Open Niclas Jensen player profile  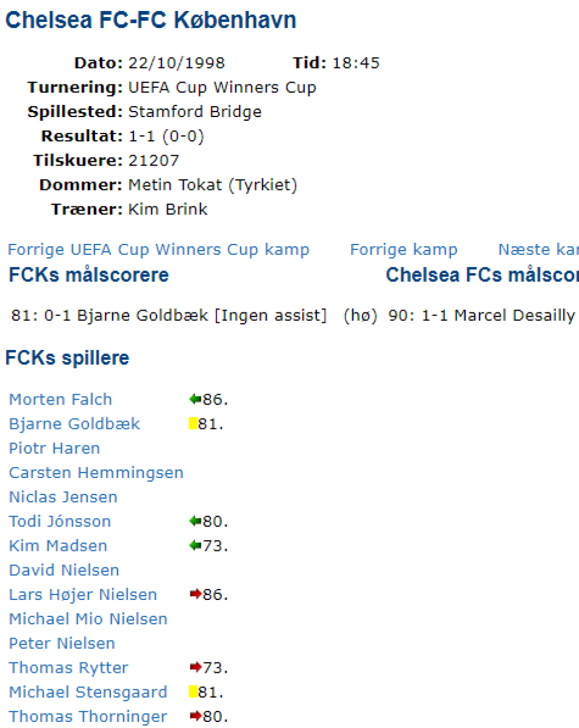tap(63, 497)
